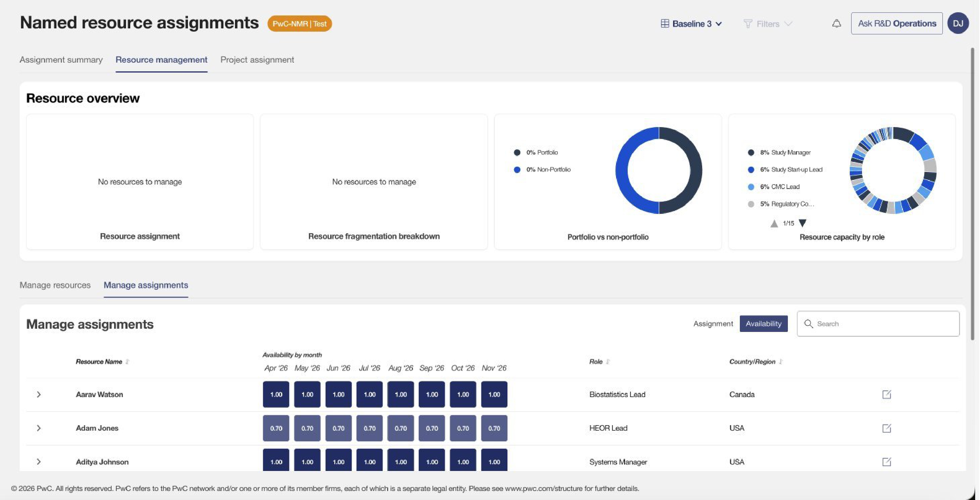Edit Adam Jones's assignment with pencil icon
This screenshot has width=980, height=500.
pos(887,428)
